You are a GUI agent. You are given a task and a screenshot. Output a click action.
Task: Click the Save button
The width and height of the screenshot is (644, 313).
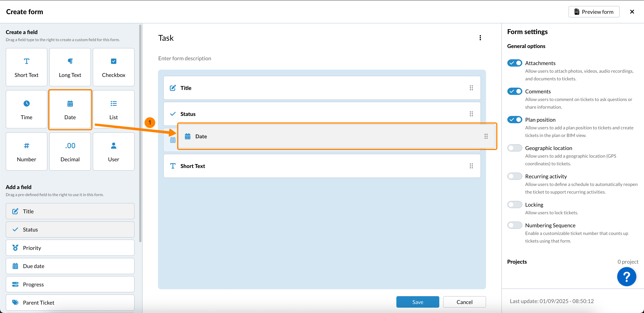click(417, 302)
